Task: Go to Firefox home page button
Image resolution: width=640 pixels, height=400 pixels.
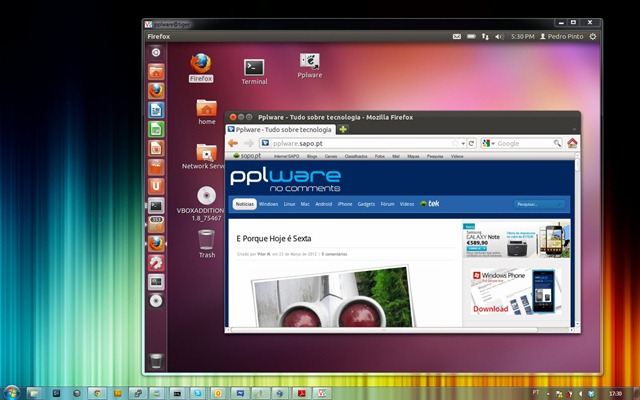Action: pos(572,143)
